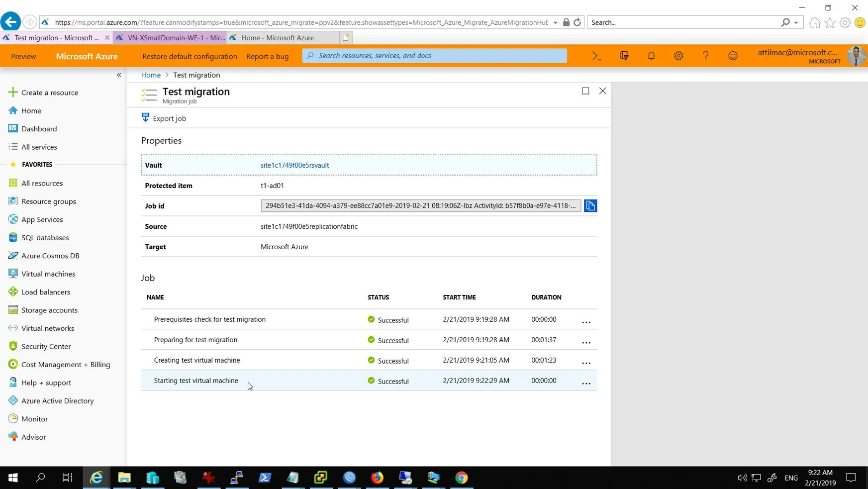Launch Chrome from the taskbar
The height and width of the screenshot is (489, 868).
(462, 478)
